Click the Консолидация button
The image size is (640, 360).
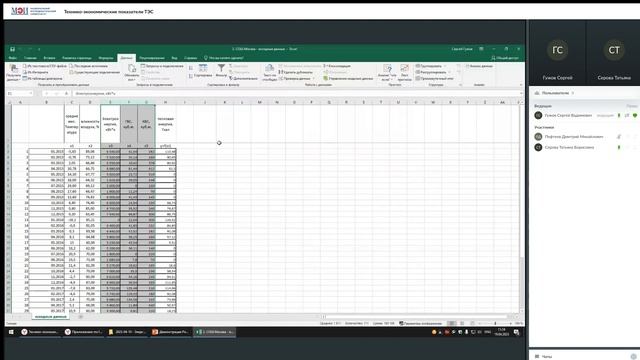click(x=337, y=66)
